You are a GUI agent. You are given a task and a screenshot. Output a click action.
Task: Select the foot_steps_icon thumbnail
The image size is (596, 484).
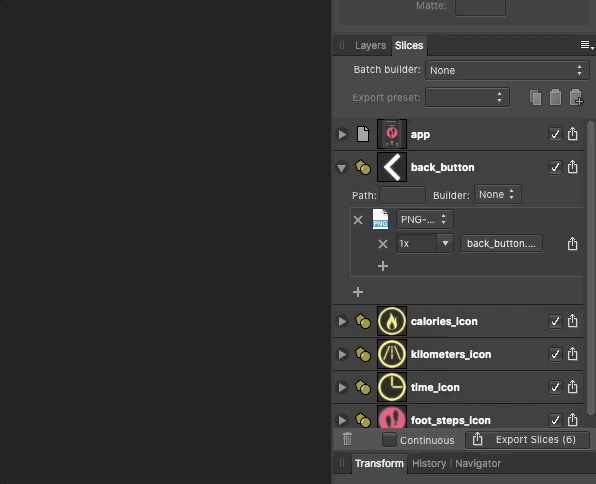click(x=392, y=417)
